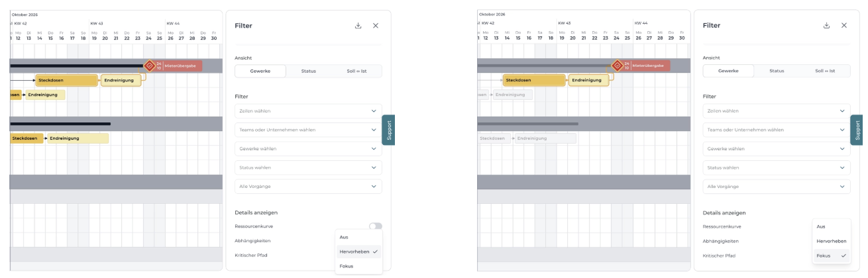Expand Alle Vorgänge dropdown in the right screenshot
This screenshot has width=868, height=278.
click(777, 187)
